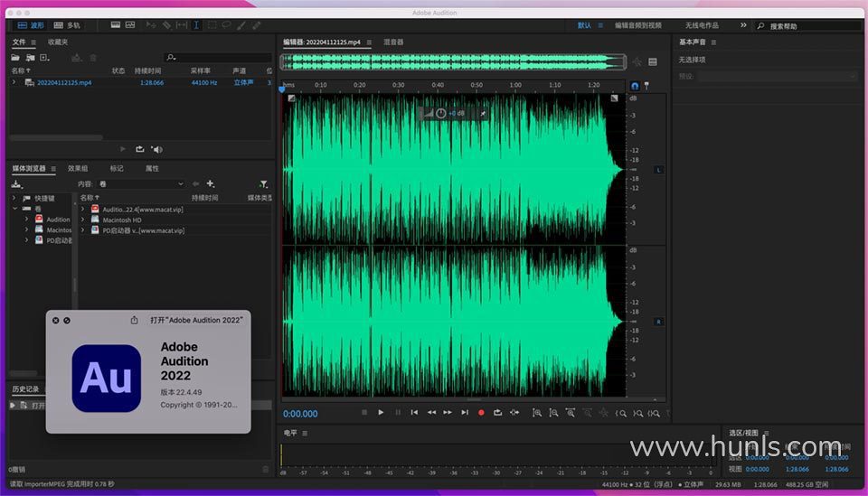The width and height of the screenshot is (868, 496).
Task: Switch to Multitrack (多轨) view
Action: coord(67,25)
